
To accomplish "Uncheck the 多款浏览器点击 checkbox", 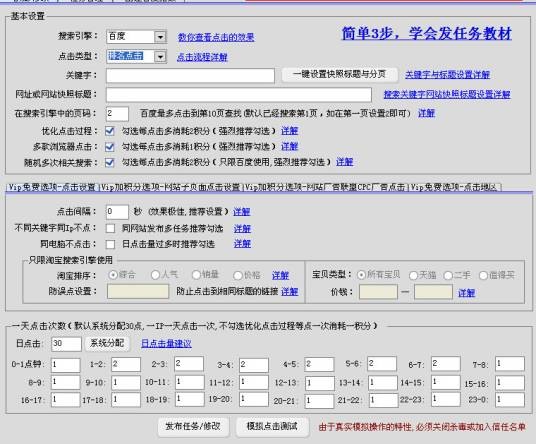I will [x=110, y=147].
